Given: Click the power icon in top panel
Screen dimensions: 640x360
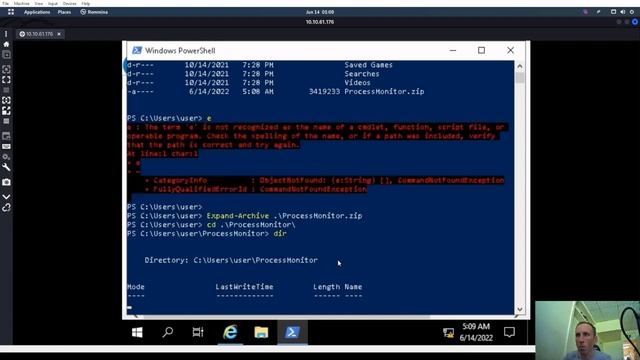Looking at the screenshot, I should 632,12.
